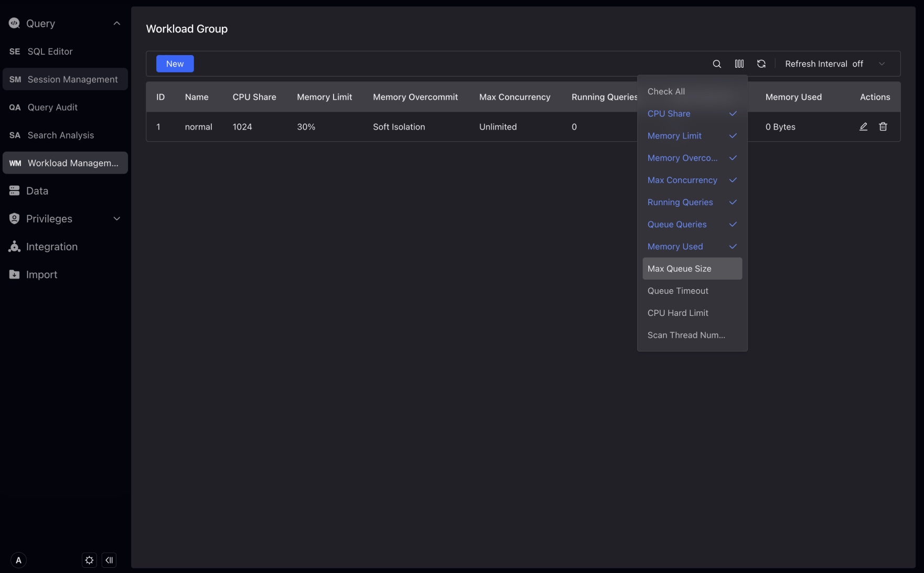The width and height of the screenshot is (924, 573).
Task: Open the user avatar A
Action: coord(18,560)
